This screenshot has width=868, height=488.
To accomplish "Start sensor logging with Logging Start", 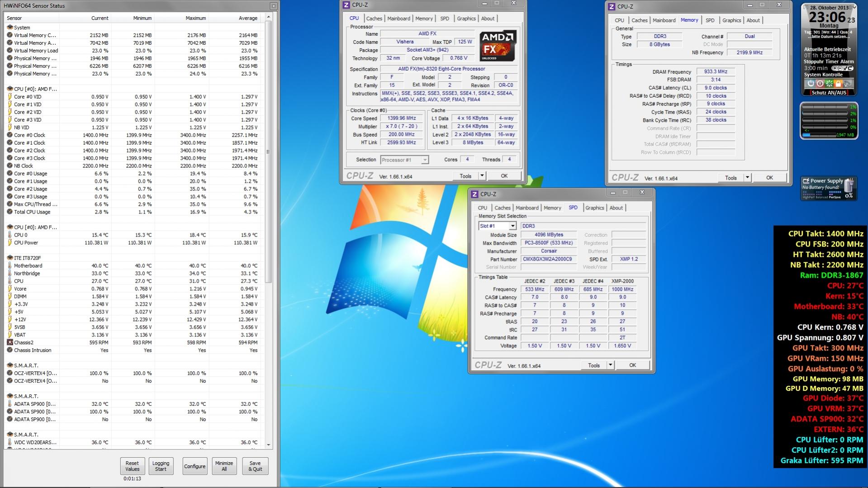I will 161,466.
